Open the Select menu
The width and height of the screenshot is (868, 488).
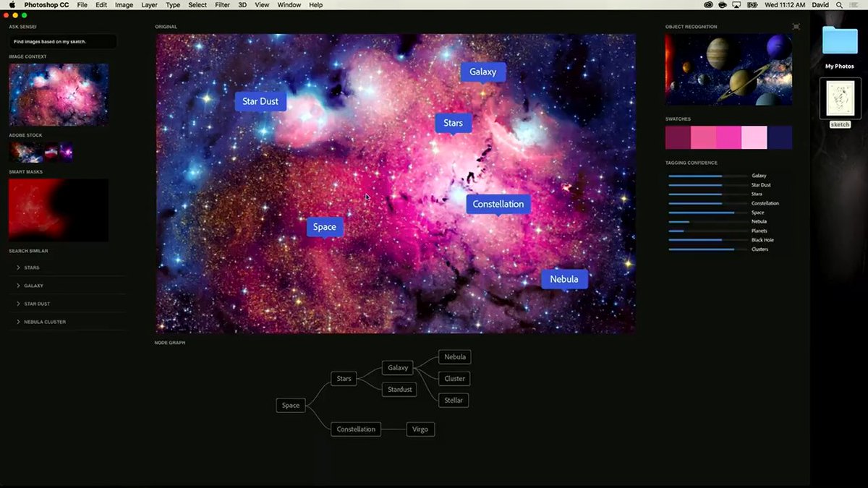click(x=197, y=4)
